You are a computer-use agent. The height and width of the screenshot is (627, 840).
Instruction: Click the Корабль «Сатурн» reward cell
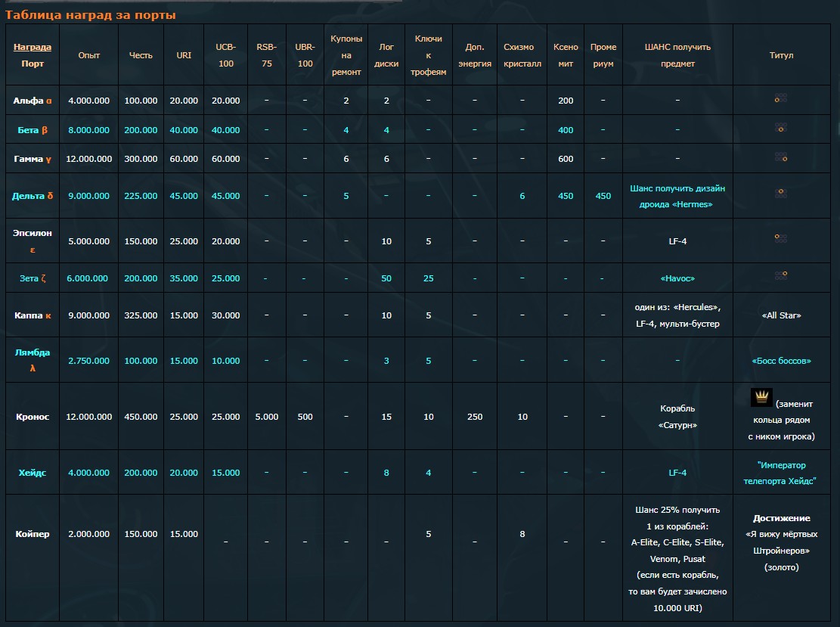click(677, 417)
